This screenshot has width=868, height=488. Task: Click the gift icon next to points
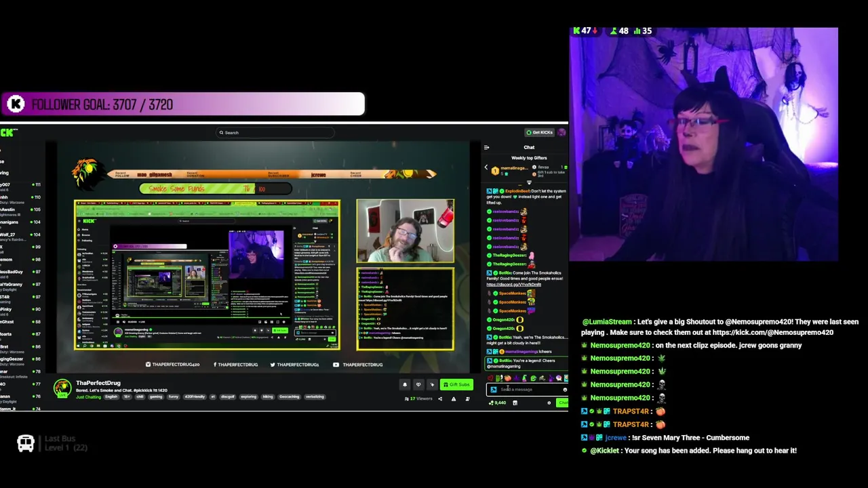pos(515,403)
